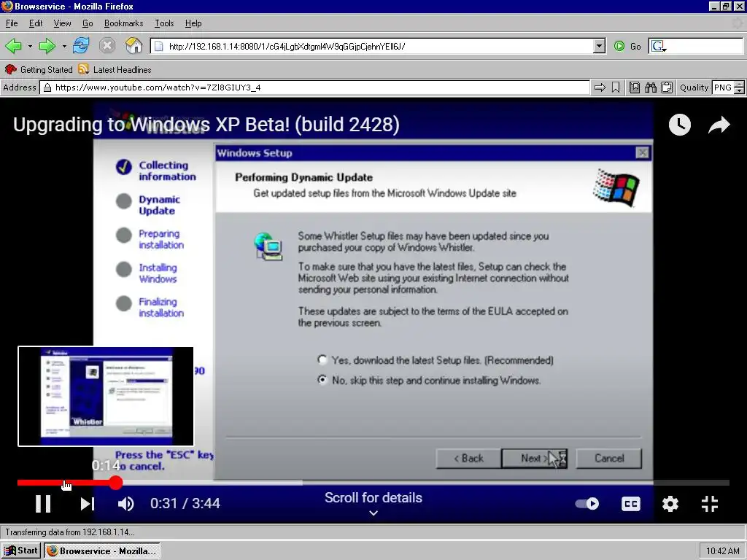Screen dimensions: 747x560
Task: Click the 10:42 AM system clock
Action: (722, 551)
